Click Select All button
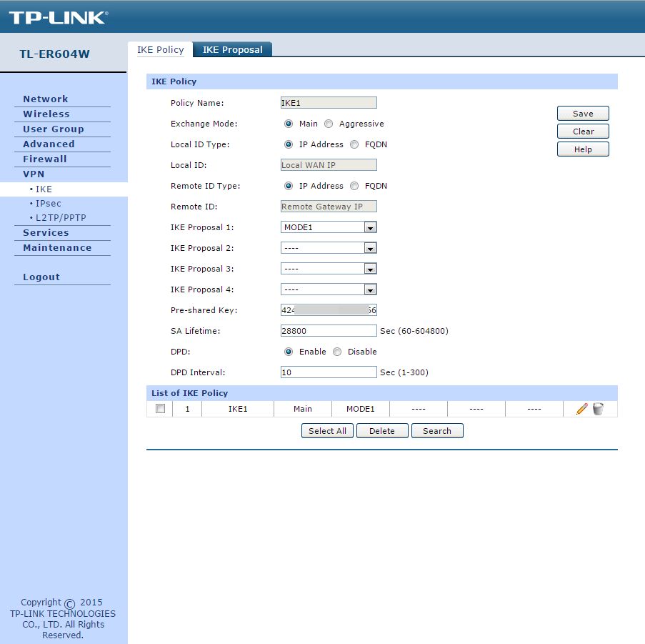 pos(327,431)
